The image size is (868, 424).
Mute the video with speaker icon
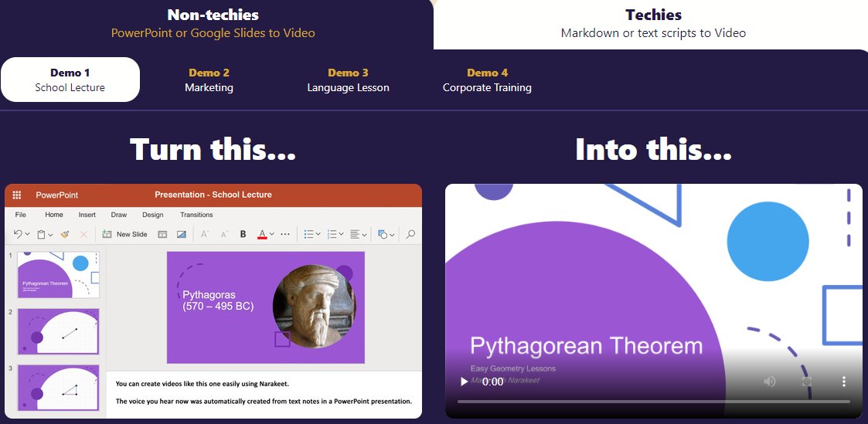point(770,382)
